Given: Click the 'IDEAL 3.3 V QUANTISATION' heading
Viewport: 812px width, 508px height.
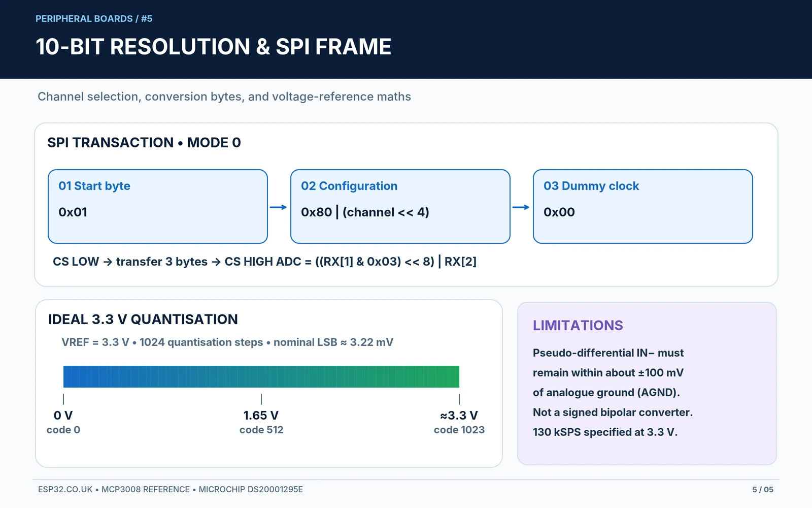Looking at the screenshot, I should click(143, 320).
